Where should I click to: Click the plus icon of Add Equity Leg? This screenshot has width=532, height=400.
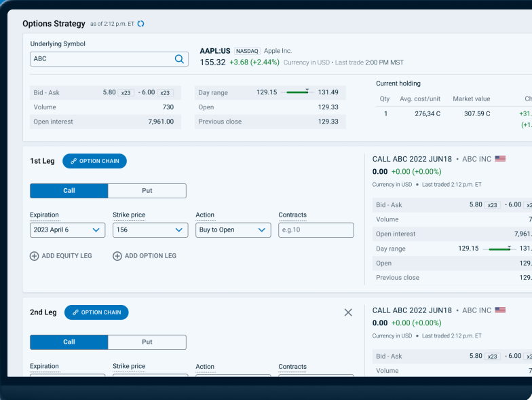point(34,256)
